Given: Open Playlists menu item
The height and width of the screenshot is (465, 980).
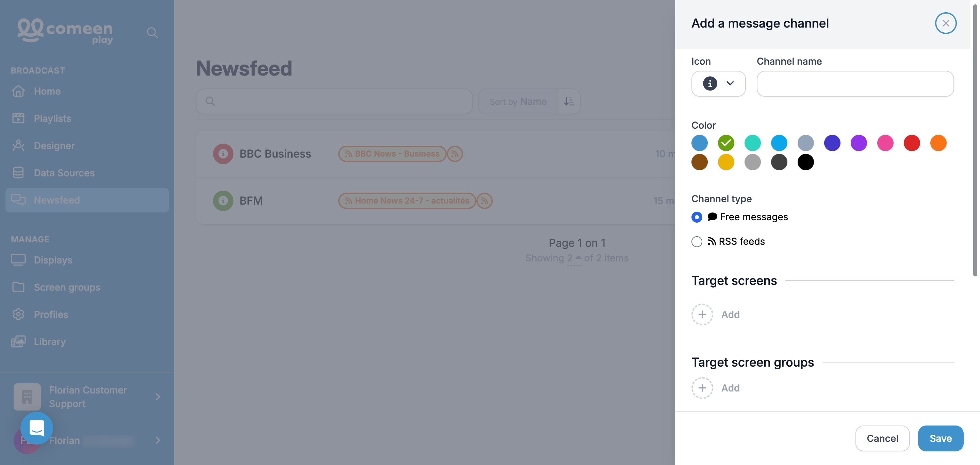Looking at the screenshot, I should pos(87,118).
